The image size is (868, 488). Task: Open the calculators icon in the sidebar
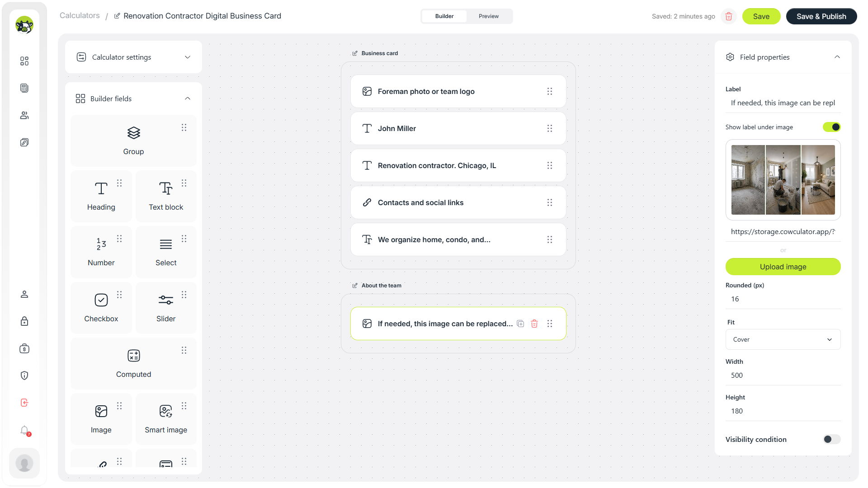click(24, 88)
